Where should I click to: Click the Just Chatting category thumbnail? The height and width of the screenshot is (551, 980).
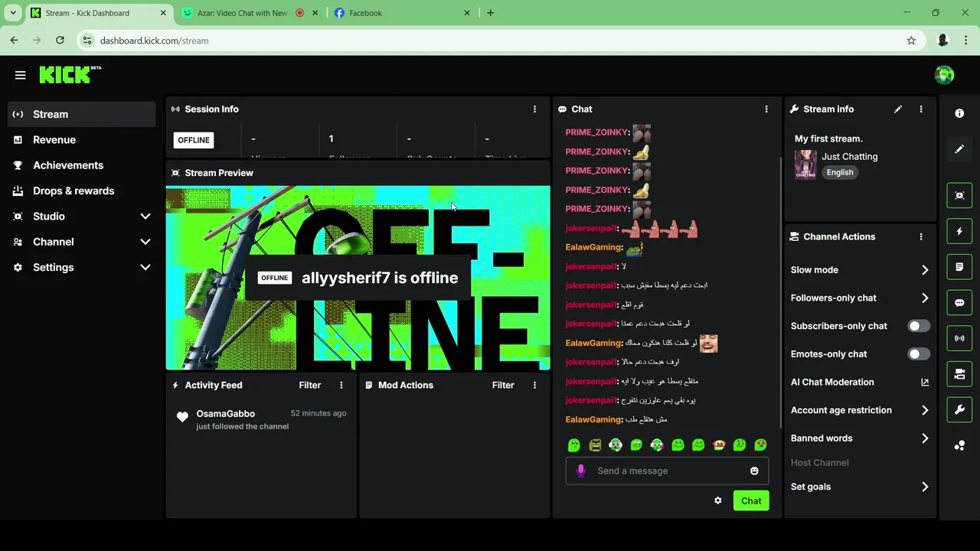click(x=805, y=165)
